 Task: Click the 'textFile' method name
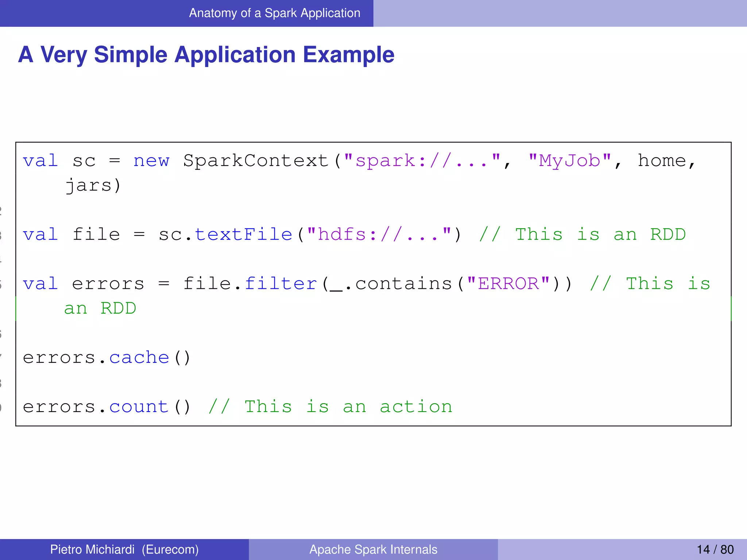[x=244, y=234]
